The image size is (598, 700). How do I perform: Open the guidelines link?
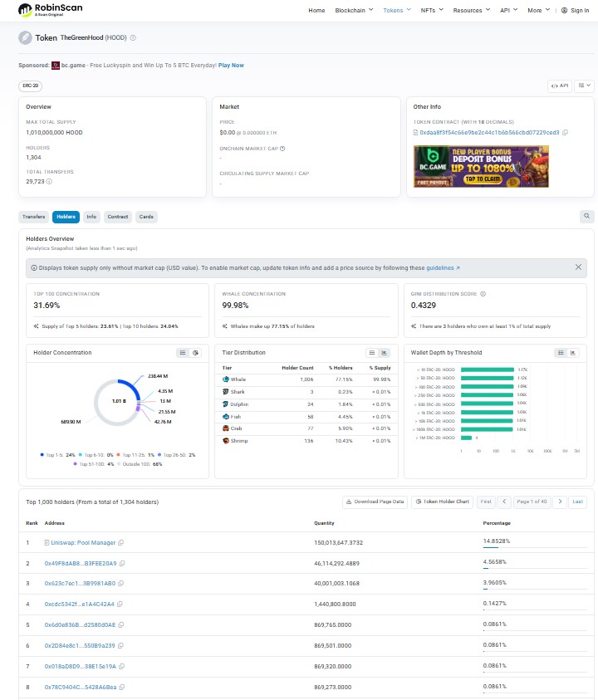pos(443,268)
